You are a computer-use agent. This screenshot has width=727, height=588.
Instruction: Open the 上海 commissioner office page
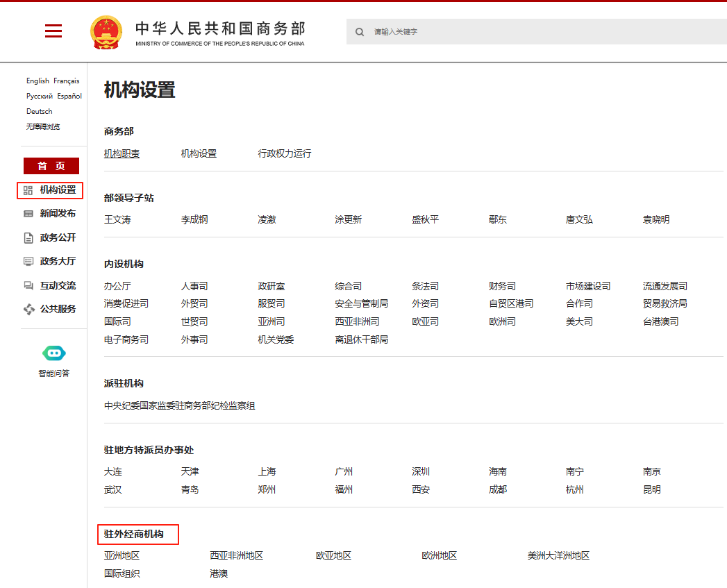[267, 471]
